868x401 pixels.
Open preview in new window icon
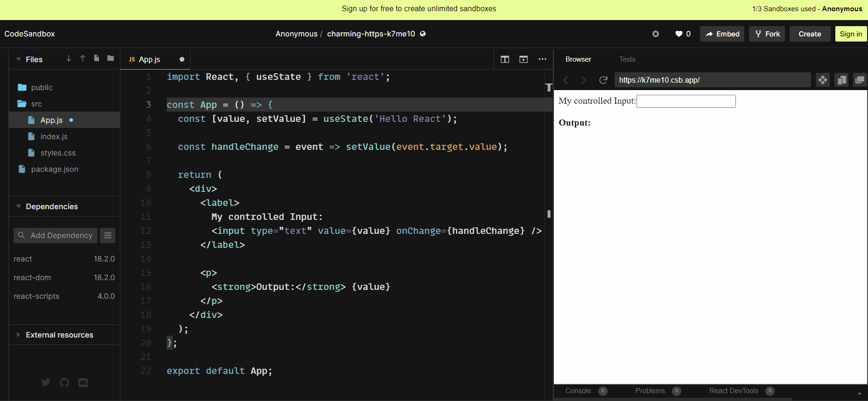coord(860,80)
